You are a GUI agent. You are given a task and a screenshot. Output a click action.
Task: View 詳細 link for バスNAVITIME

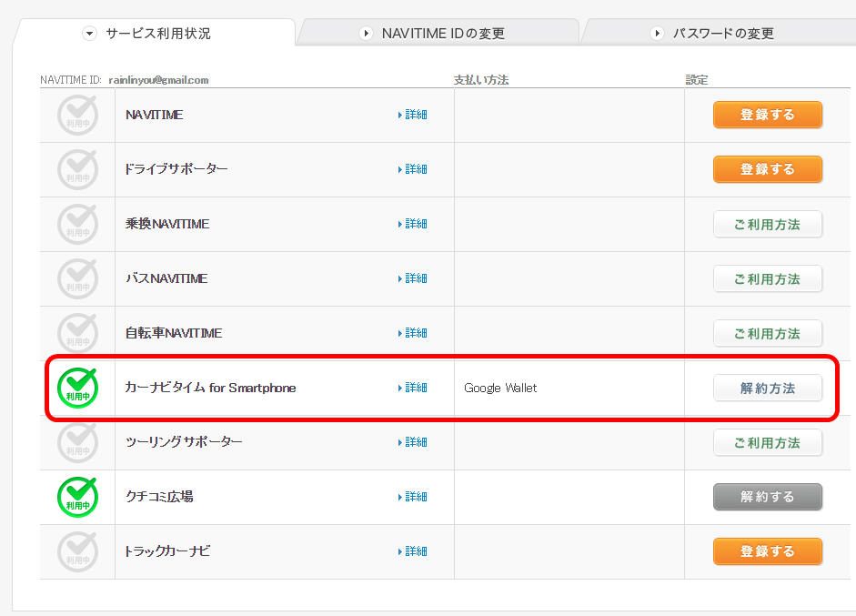point(414,278)
